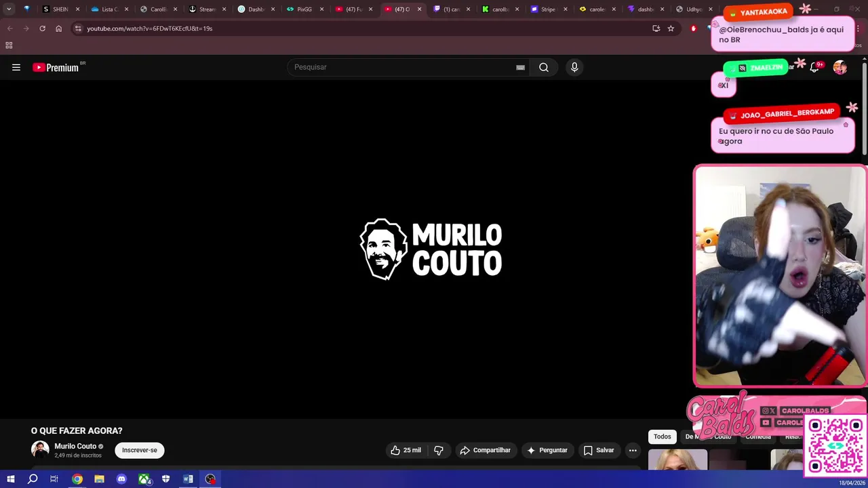868x488 pixels.
Task: Open the blonde woman recommended video thumbnail
Action: coord(677,460)
